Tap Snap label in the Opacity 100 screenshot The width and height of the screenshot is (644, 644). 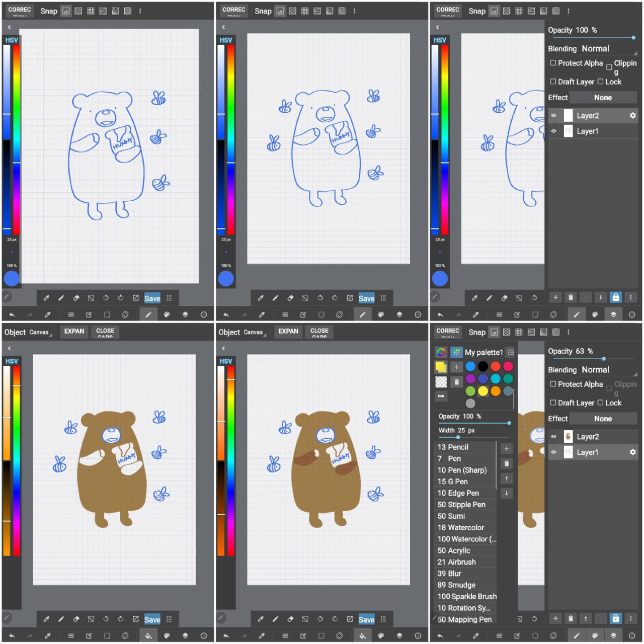pyautogui.click(x=477, y=11)
